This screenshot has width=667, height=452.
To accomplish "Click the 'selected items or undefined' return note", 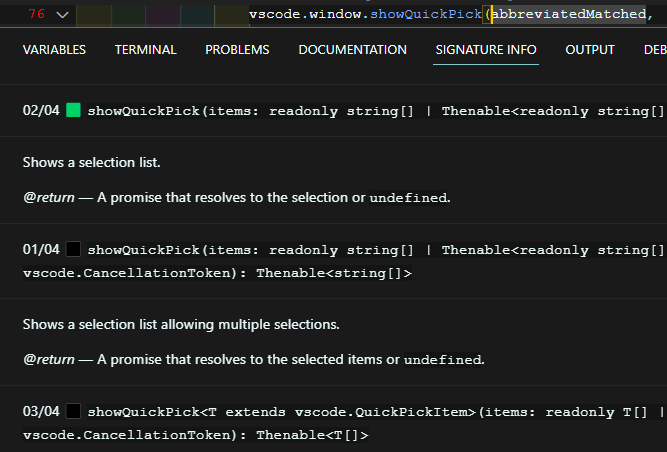I will 254,360.
